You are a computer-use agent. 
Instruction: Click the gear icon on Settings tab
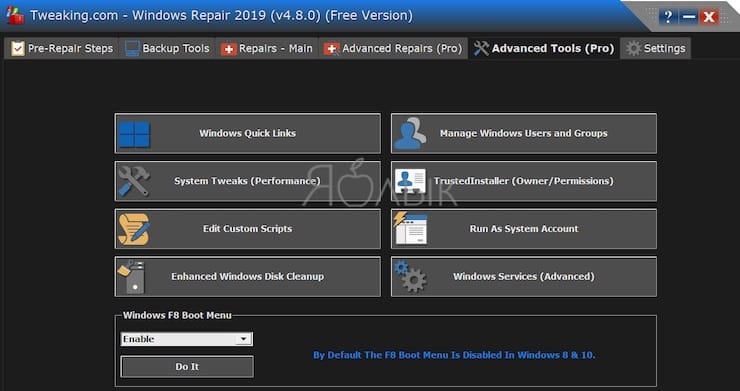(x=633, y=48)
